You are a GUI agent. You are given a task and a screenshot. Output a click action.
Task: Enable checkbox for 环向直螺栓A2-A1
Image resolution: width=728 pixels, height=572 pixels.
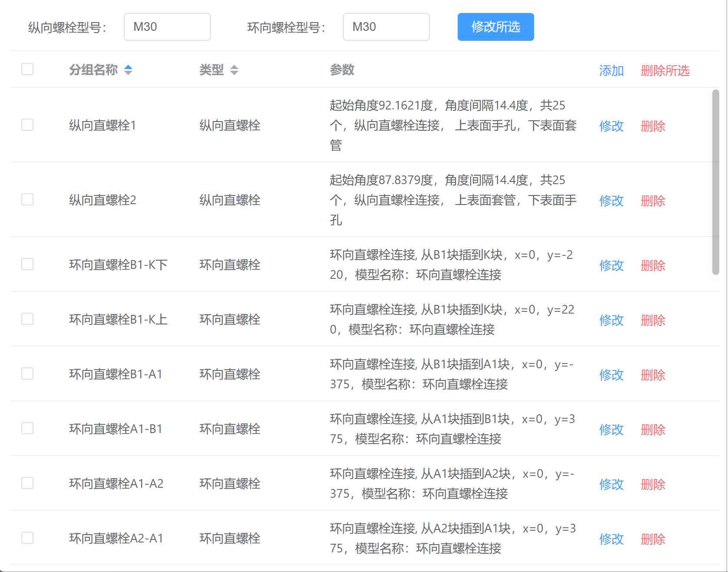coord(27,538)
